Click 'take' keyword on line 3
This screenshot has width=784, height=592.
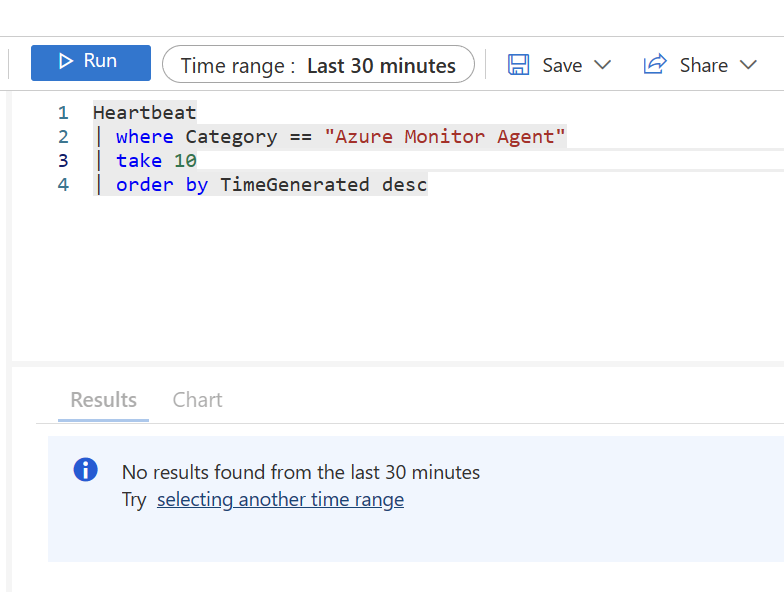tap(139, 160)
